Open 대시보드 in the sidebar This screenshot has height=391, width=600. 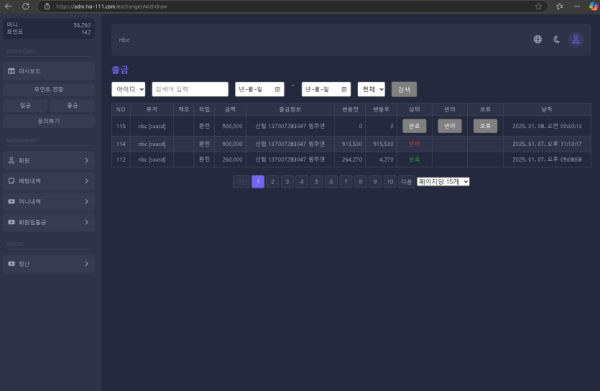click(49, 71)
